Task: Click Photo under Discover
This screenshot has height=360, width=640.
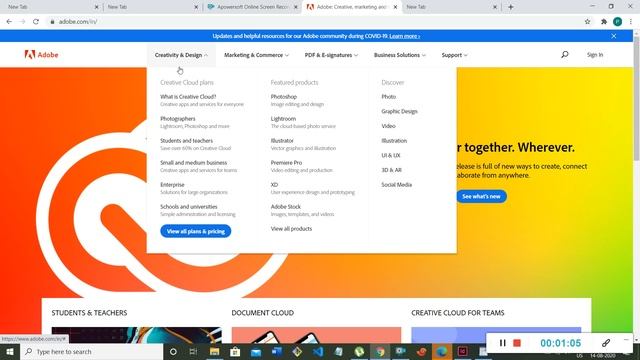Action: [389, 97]
